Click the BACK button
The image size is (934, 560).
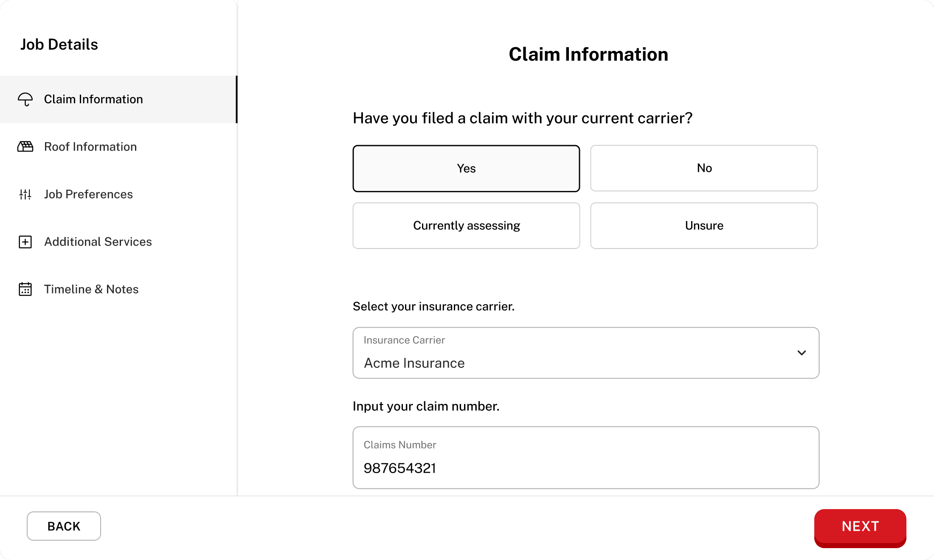[x=64, y=526]
